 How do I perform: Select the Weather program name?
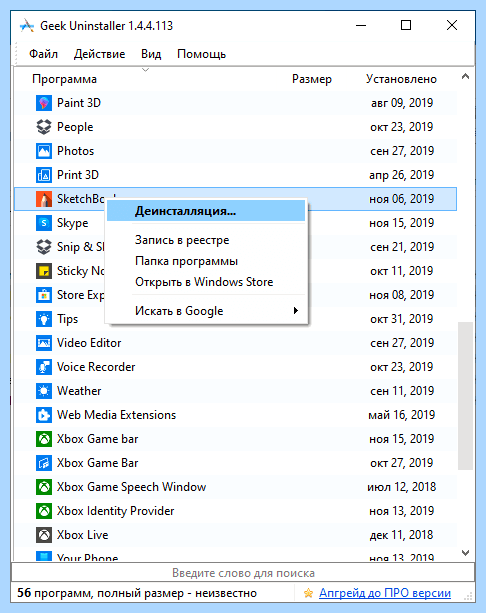[79, 391]
